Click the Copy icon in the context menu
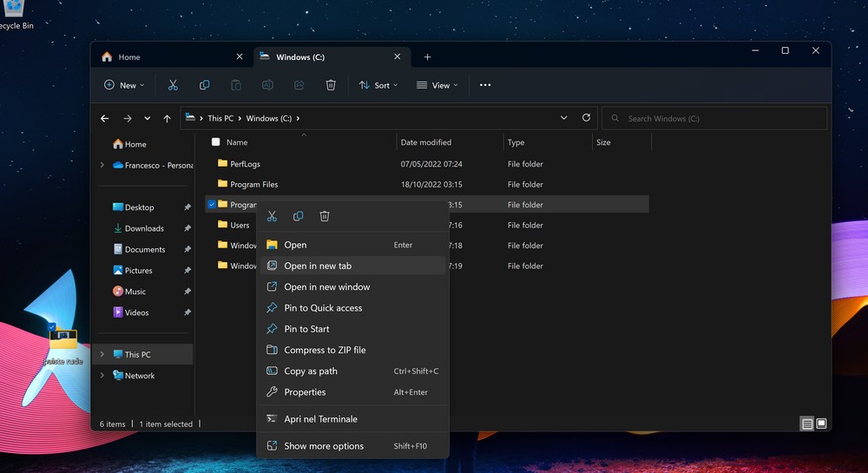The height and width of the screenshot is (473, 868). pos(298,216)
